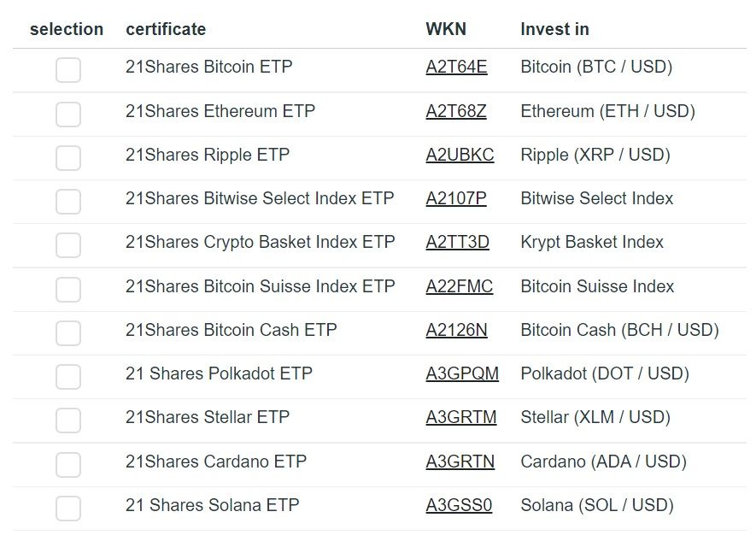Check the 21Shares Bitcoin ETP checkbox
Viewport: 756px width, 541px height.
coord(68,70)
